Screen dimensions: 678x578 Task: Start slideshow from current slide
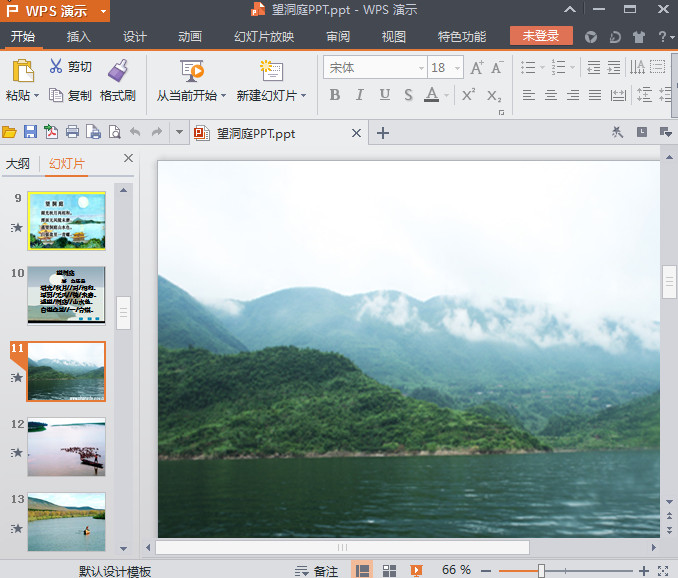(x=192, y=71)
